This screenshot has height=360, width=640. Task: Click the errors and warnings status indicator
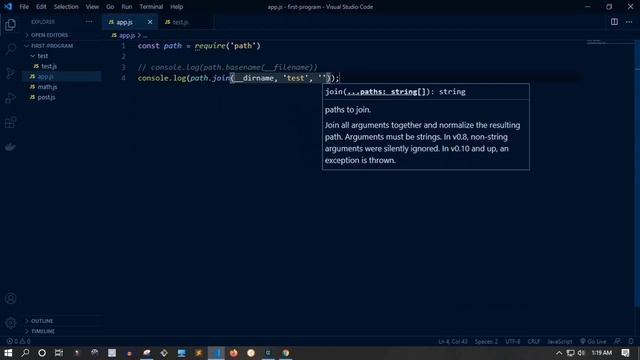point(18,341)
